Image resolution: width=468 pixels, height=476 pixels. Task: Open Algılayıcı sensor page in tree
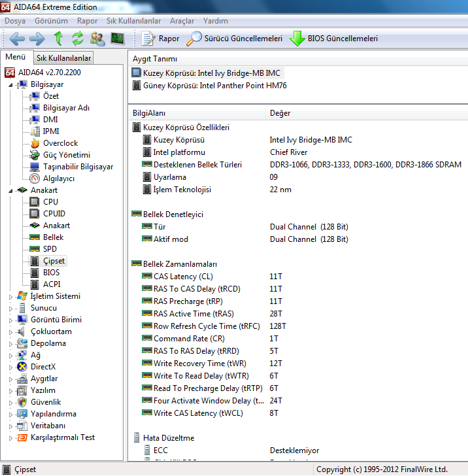pos(58,178)
